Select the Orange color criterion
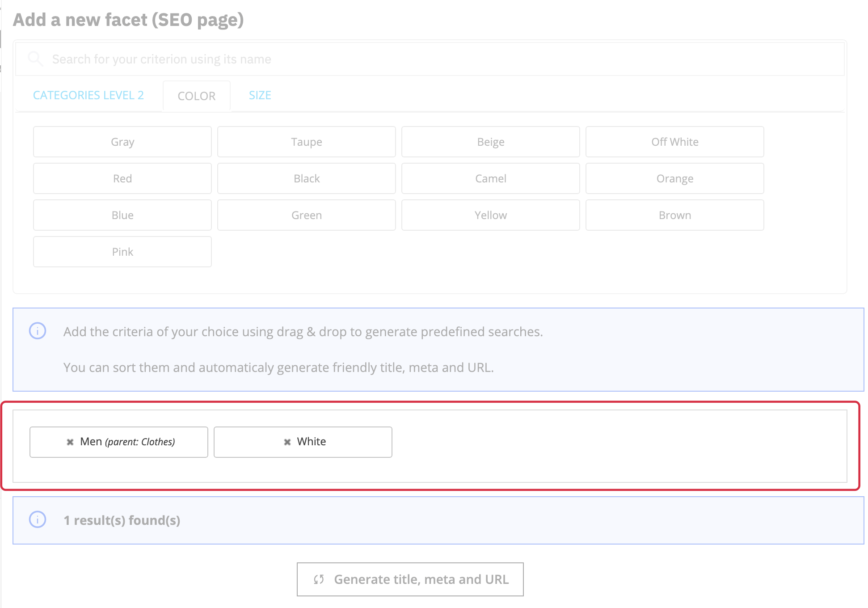 (x=675, y=178)
